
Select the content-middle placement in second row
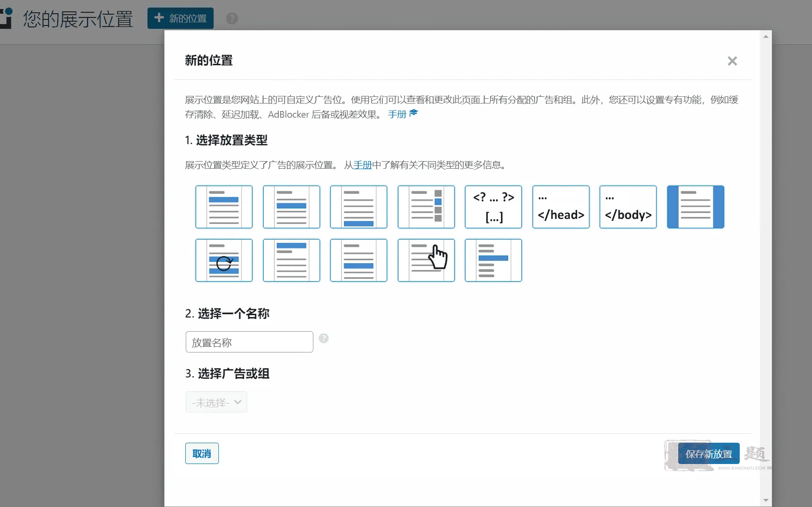point(359,260)
